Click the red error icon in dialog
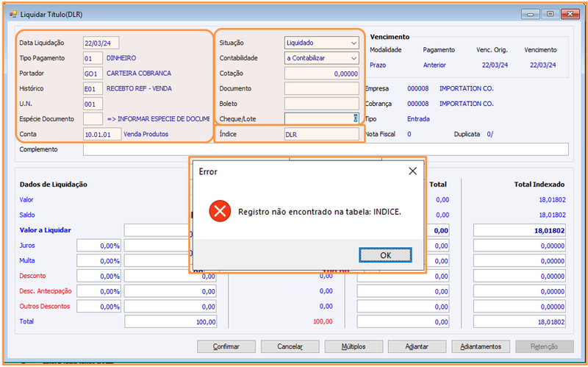 (x=220, y=211)
